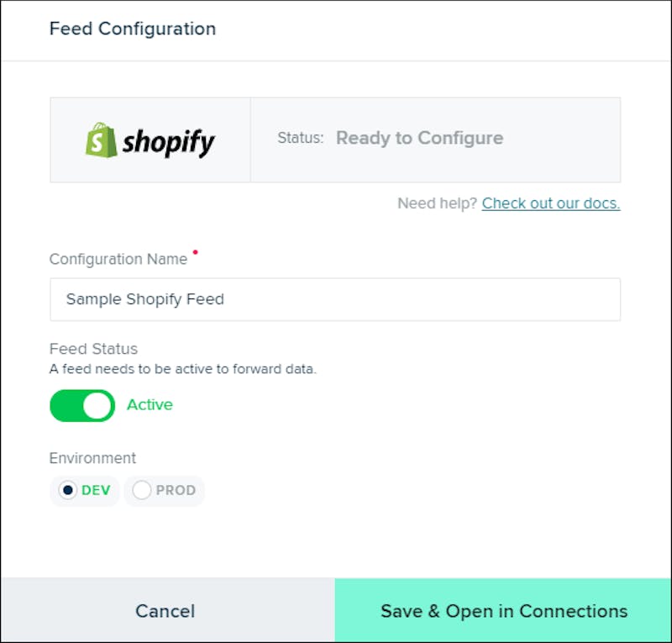The width and height of the screenshot is (672, 643).
Task: Toggle the Feed Status switch off
Action: 82,405
